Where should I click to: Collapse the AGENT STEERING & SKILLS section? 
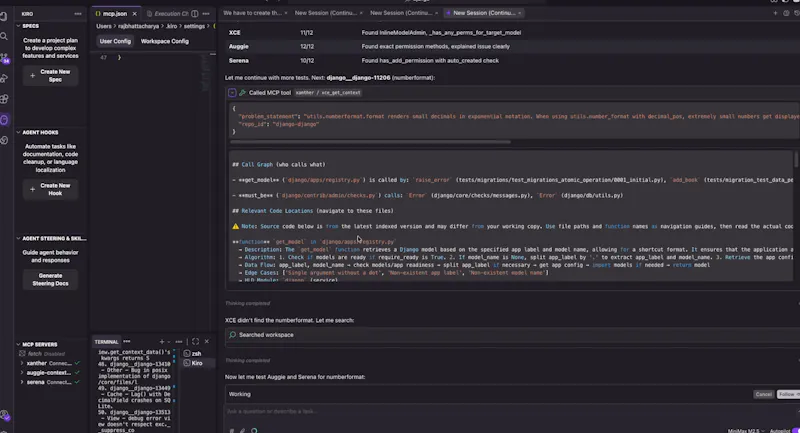tap(18, 239)
